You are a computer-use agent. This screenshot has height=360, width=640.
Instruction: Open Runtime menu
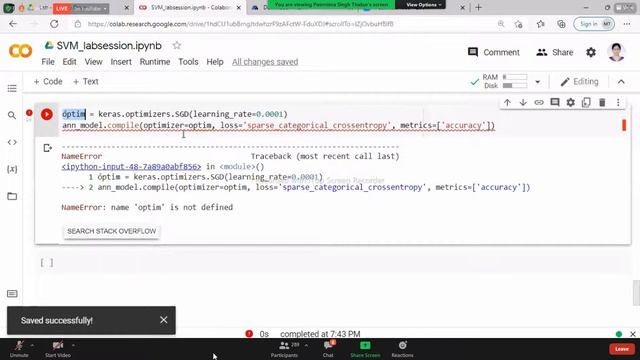[155, 62]
